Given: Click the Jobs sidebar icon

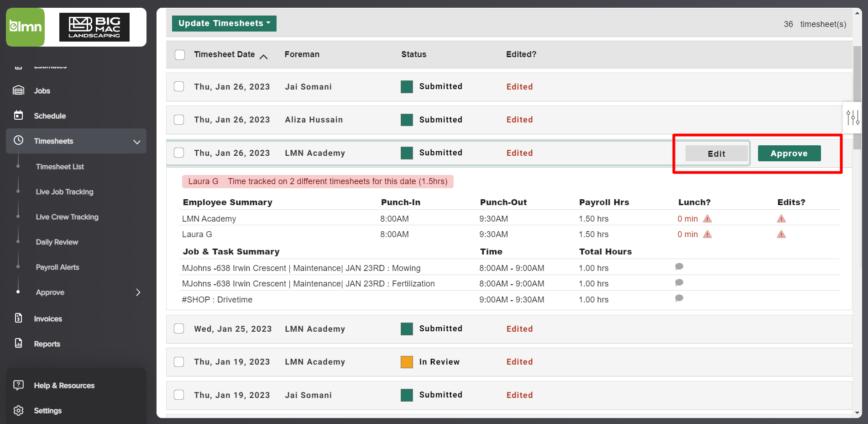Looking at the screenshot, I should pyautogui.click(x=18, y=90).
